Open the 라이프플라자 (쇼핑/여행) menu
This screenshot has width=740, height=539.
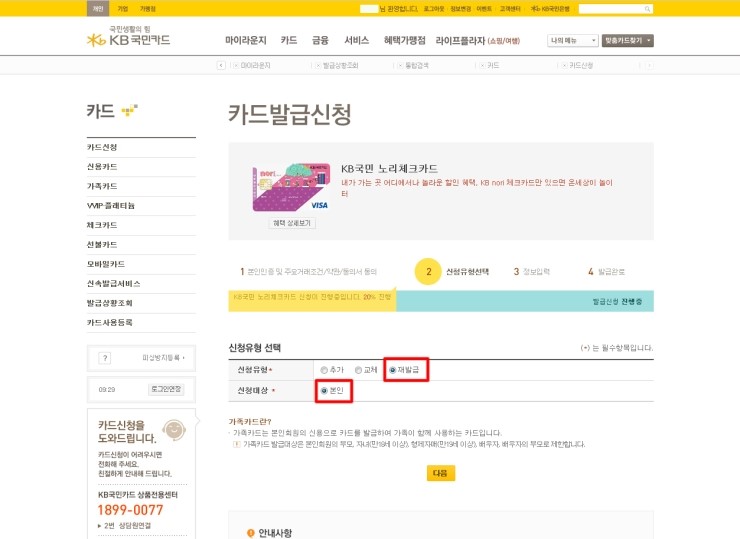tap(478, 41)
